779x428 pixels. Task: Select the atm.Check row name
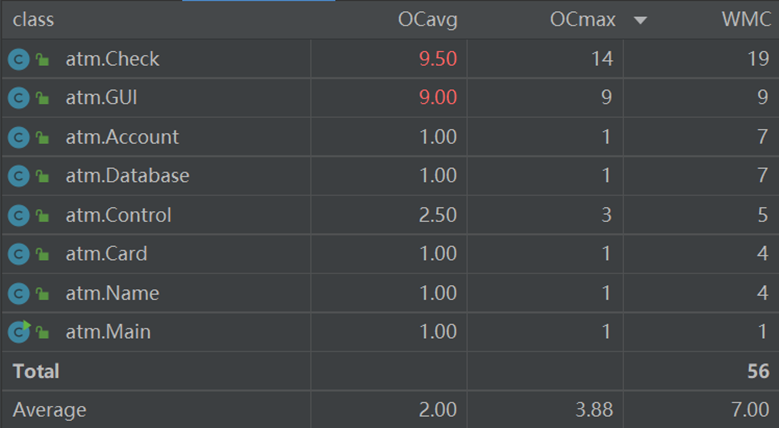(x=112, y=59)
